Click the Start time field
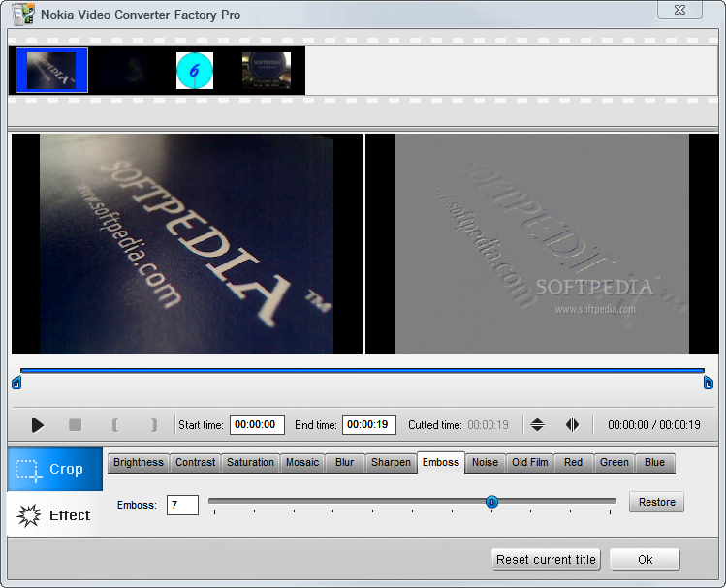 (x=257, y=424)
